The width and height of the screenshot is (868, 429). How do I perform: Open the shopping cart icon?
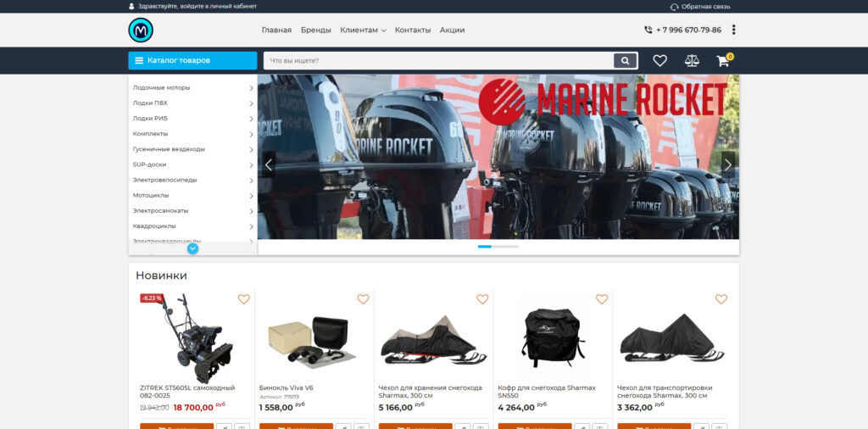pyautogui.click(x=723, y=61)
